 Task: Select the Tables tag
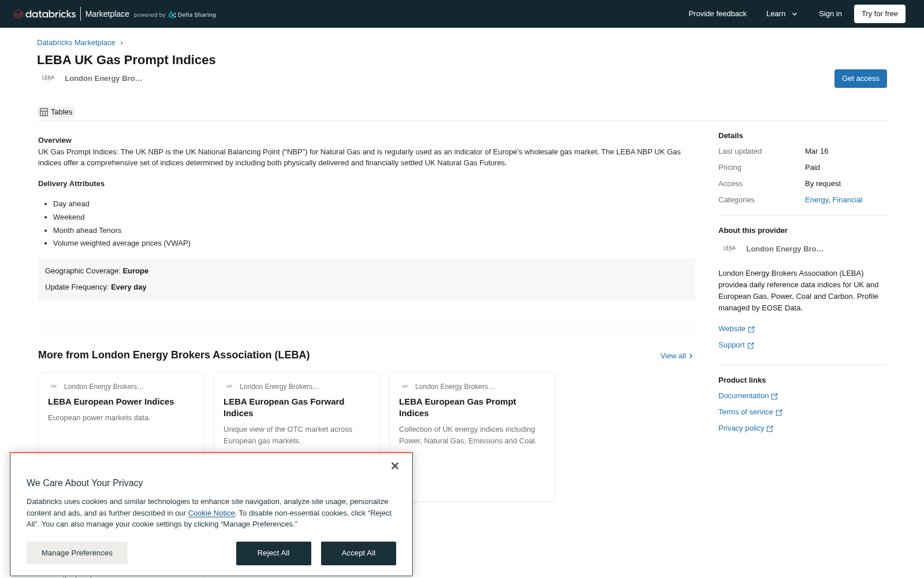[x=56, y=112]
